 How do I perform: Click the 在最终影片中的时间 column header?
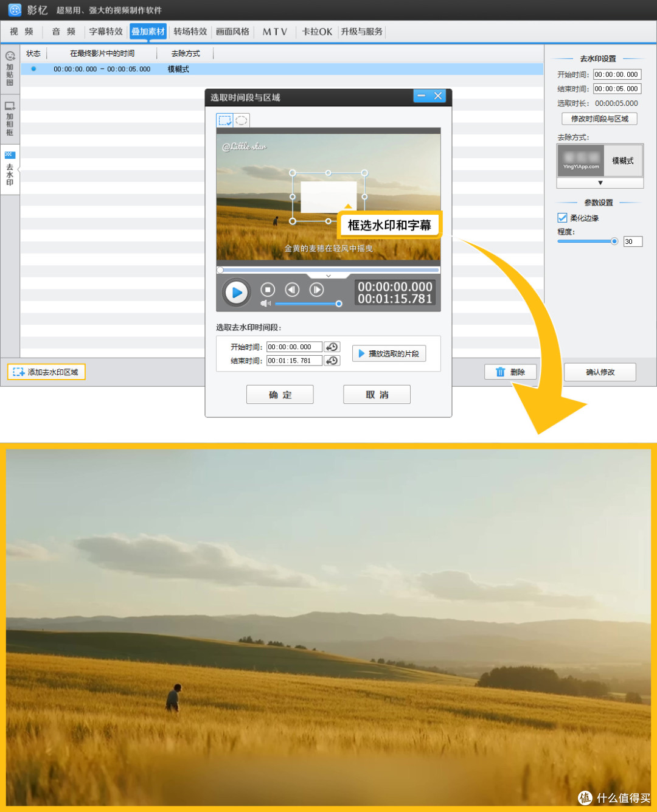102,54
